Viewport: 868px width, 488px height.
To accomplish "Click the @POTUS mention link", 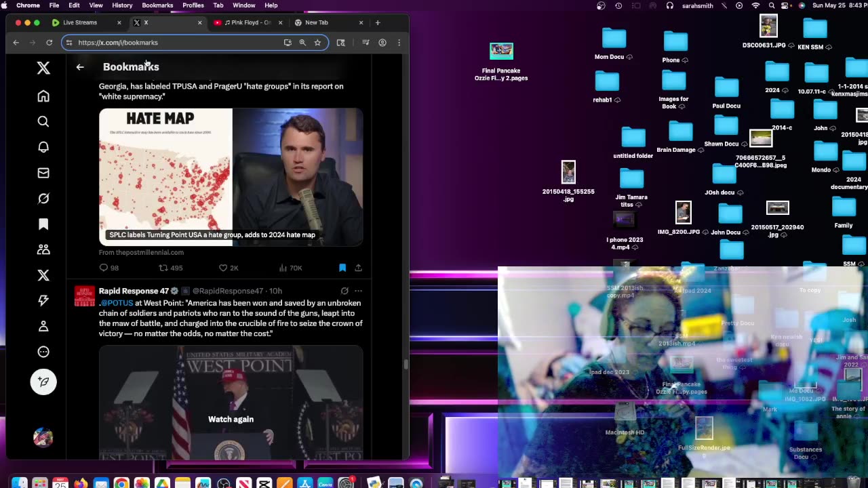I will (x=118, y=303).
